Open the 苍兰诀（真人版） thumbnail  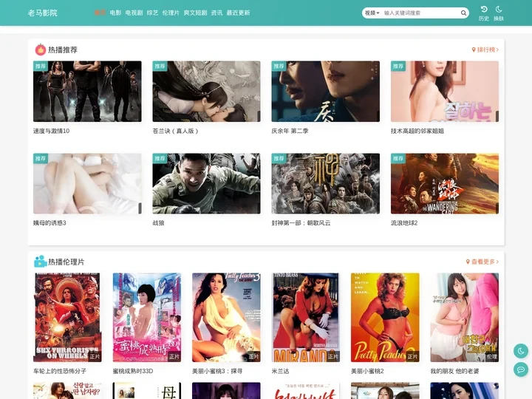coord(206,92)
